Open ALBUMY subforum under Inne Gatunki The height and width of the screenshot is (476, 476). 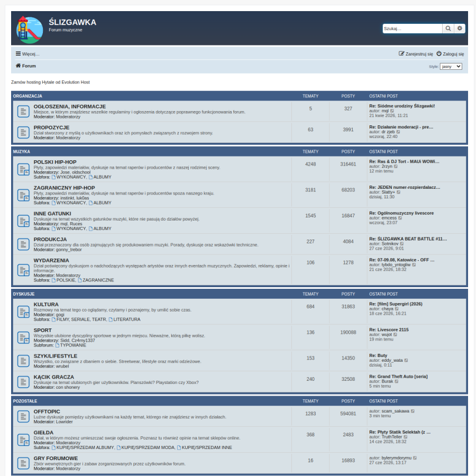tap(102, 228)
